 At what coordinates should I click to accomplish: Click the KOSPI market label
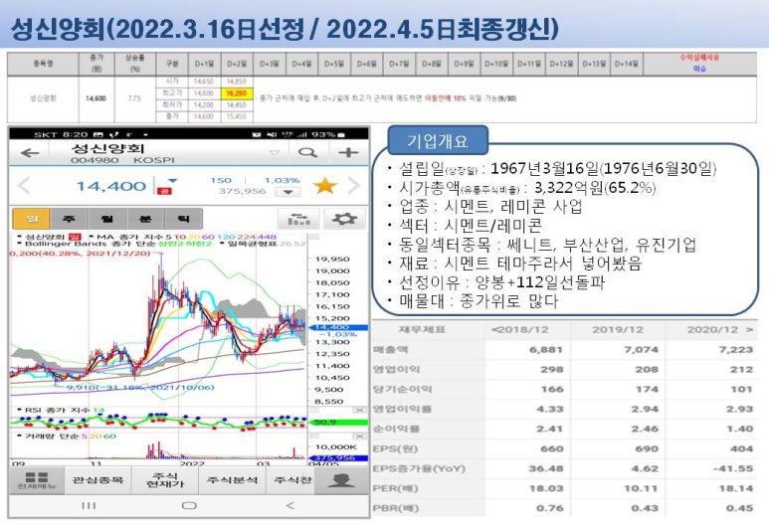point(154,160)
